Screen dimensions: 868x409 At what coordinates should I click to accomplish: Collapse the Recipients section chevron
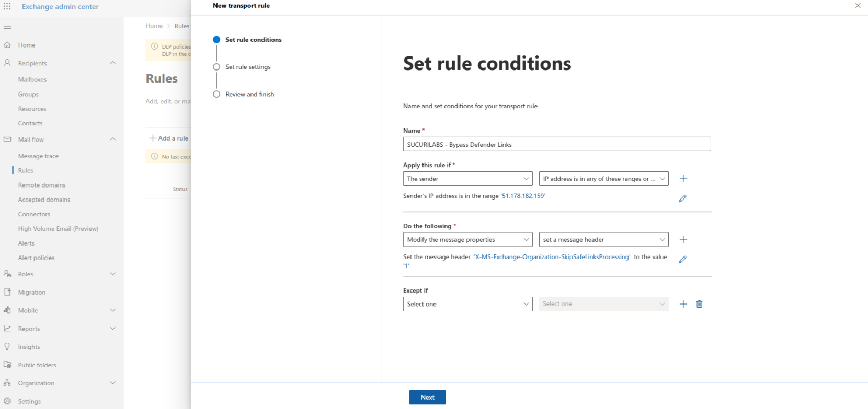point(113,63)
